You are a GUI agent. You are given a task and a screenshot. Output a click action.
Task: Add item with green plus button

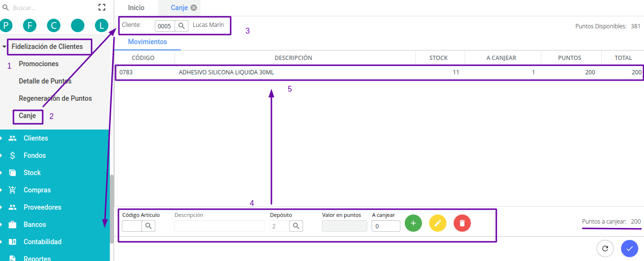coord(413,223)
